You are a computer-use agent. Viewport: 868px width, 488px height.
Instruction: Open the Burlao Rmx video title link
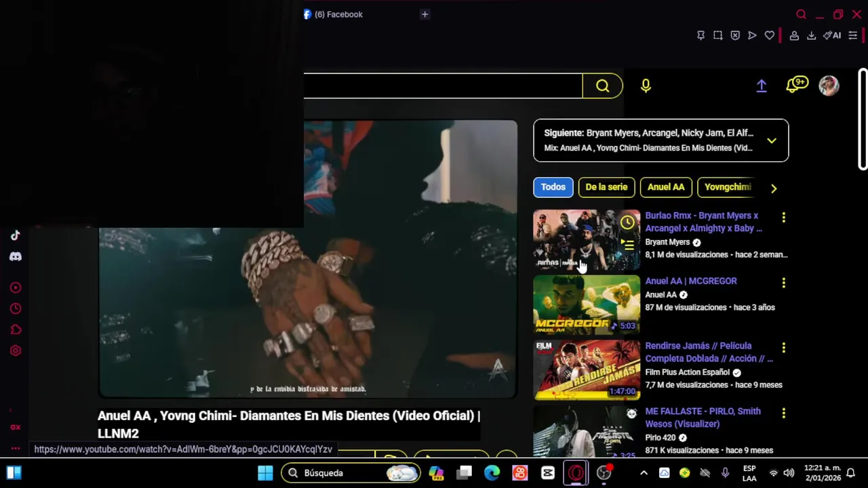(704, 222)
